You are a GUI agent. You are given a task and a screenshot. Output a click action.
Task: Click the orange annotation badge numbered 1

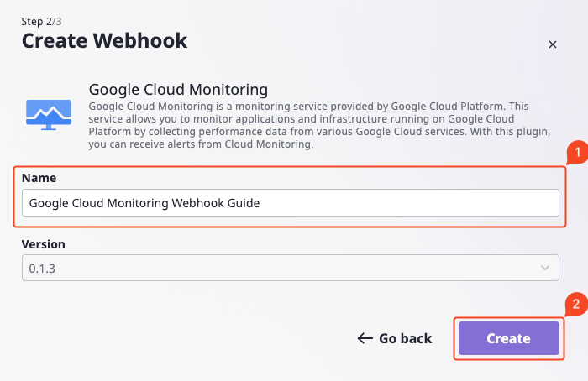[x=577, y=152]
